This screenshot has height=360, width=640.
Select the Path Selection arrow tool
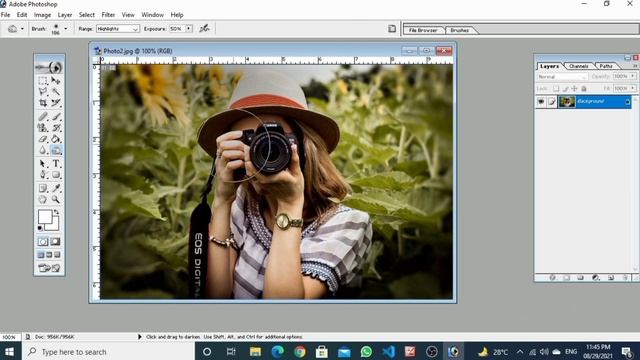[42, 164]
